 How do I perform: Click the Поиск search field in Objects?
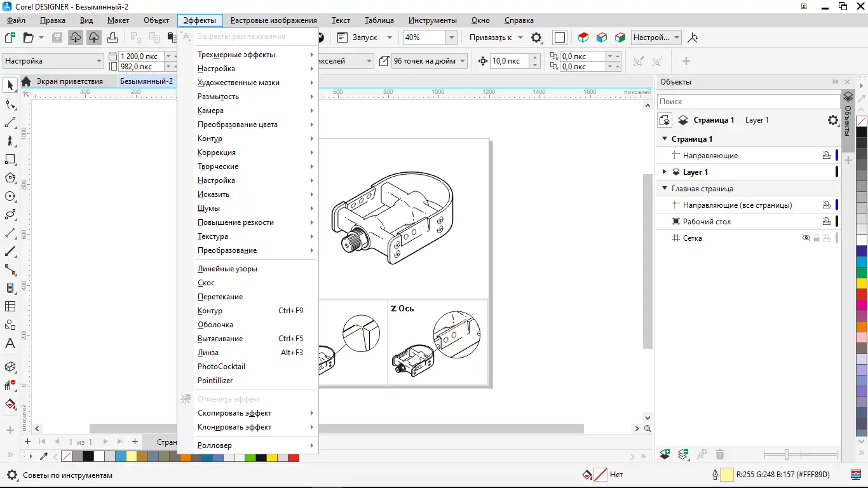(748, 102)
